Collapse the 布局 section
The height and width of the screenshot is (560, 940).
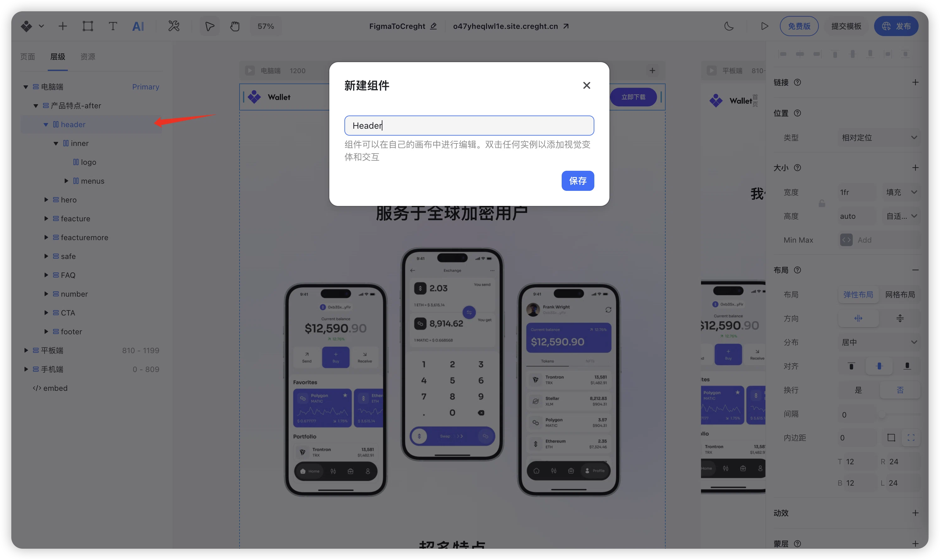coord(916,270)
